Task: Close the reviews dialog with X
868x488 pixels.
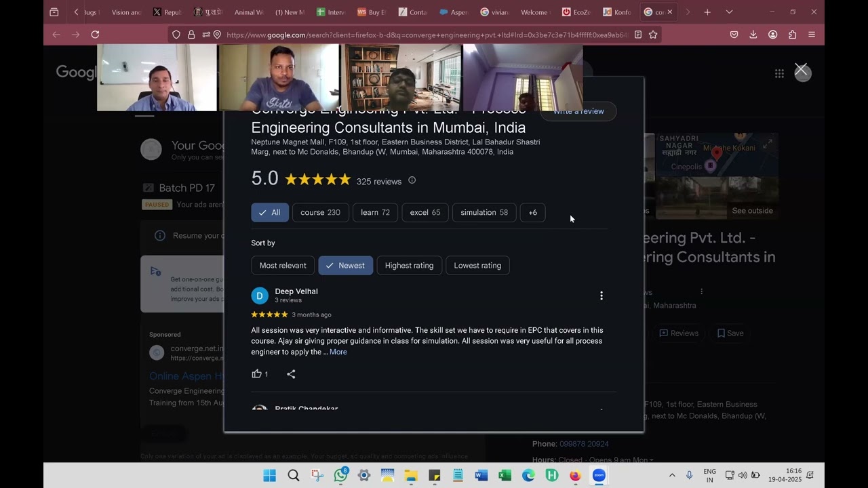Action: tap(801, 69)
